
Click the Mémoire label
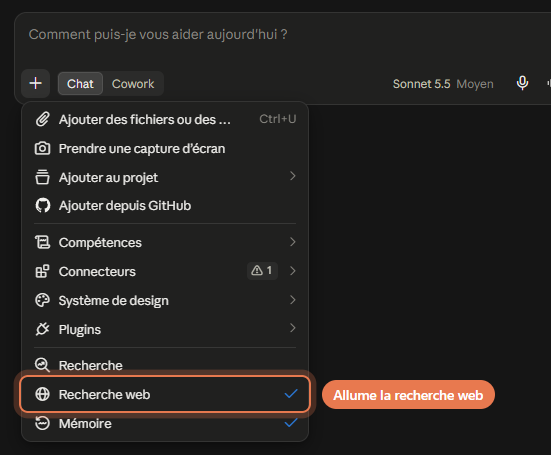pyautogui.click(x=85, y=423)
